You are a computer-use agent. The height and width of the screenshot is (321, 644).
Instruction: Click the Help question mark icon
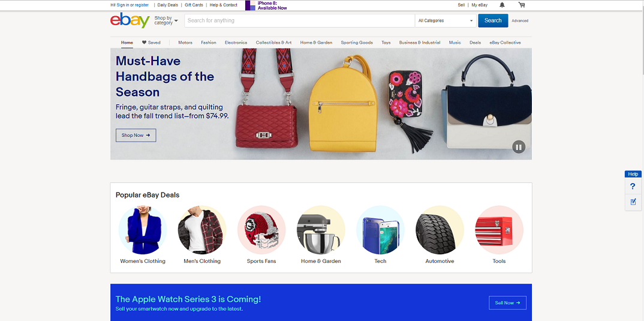point(633,187)
